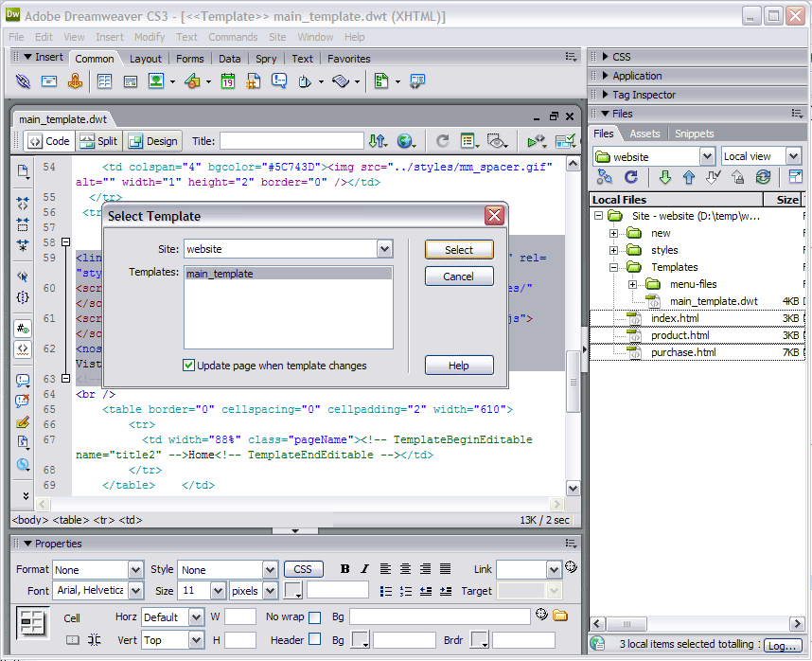Open cell Bg color swatch
This screenshot has height=661, width=812.
pos(361,640)
